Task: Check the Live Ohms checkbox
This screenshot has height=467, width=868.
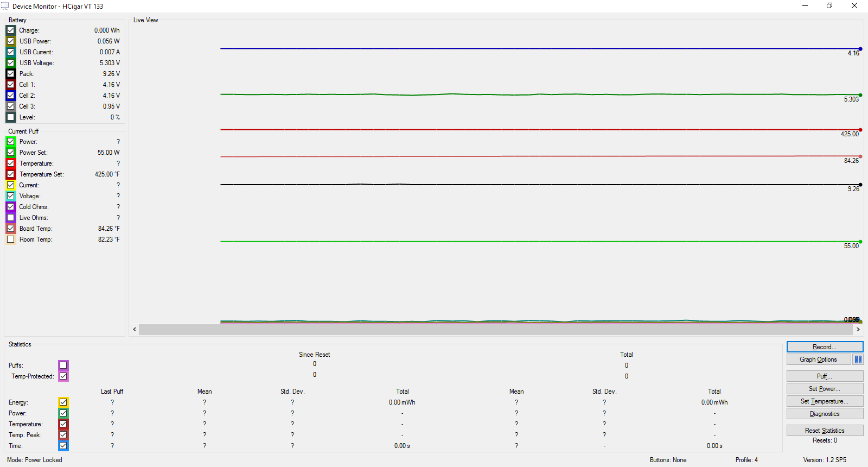Action: pos(11,218)
